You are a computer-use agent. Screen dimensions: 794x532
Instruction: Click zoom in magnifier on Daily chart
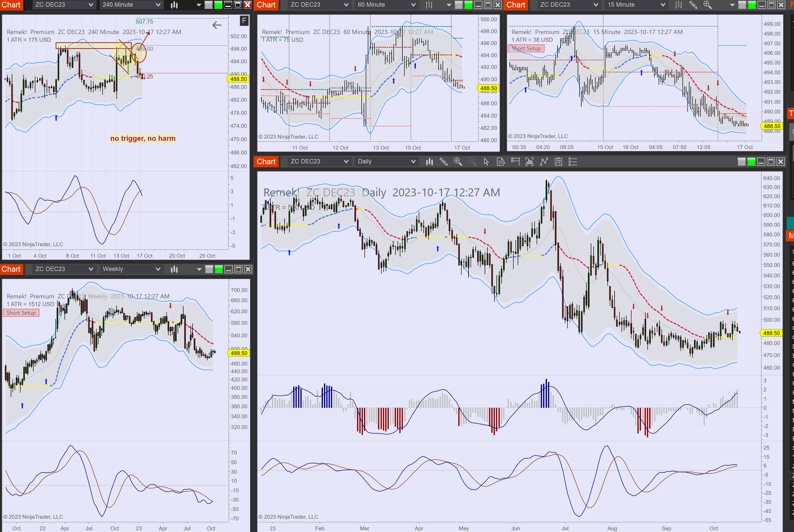point(458,162)
